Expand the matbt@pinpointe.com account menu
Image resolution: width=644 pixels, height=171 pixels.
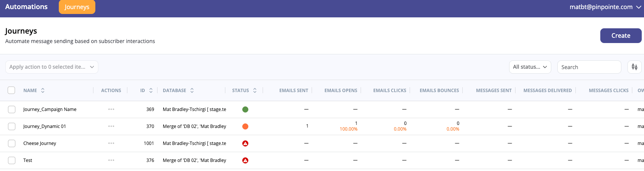(605, 7)
